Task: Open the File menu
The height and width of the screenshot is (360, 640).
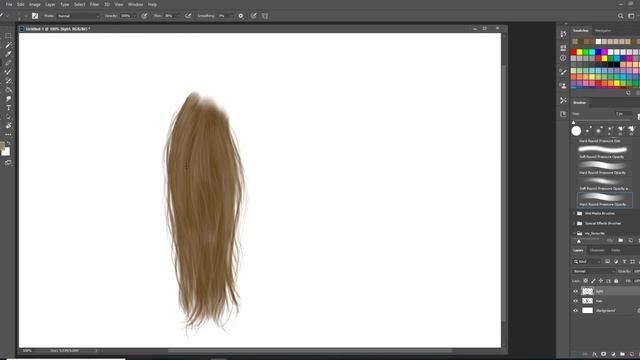Action: click(x=9, y=4)
